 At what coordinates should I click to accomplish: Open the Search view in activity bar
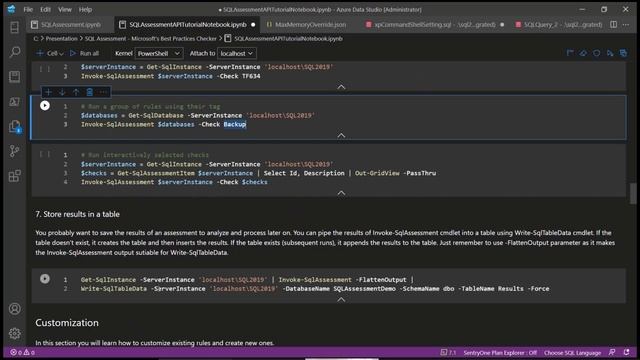click(x=15, y=52)
